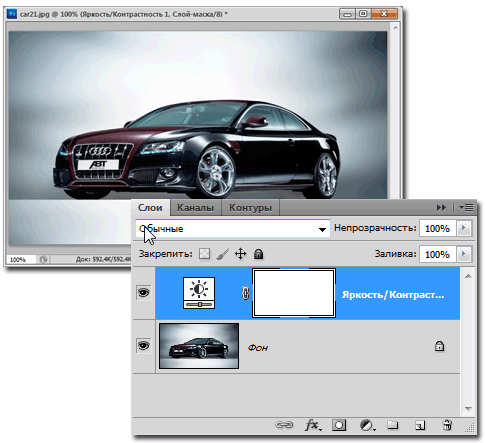Toggle lock all padlock icon

(x=258, y=254)
